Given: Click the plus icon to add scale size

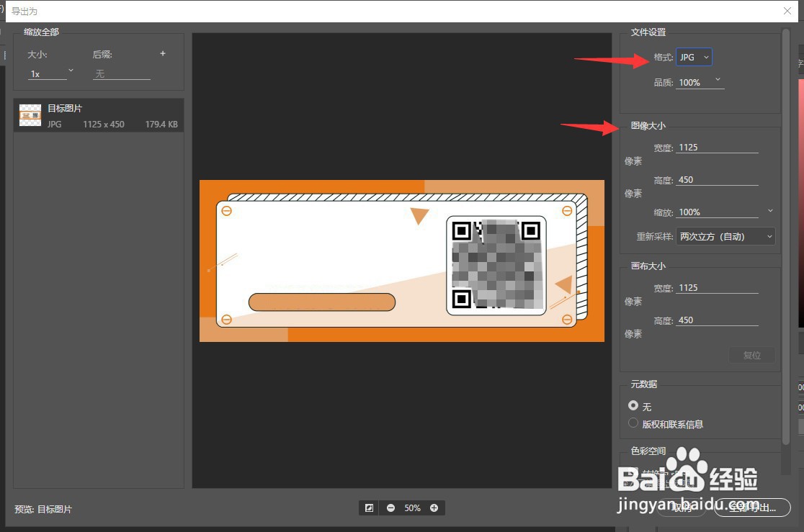Looking at the screenshot, I should (163, 53).
